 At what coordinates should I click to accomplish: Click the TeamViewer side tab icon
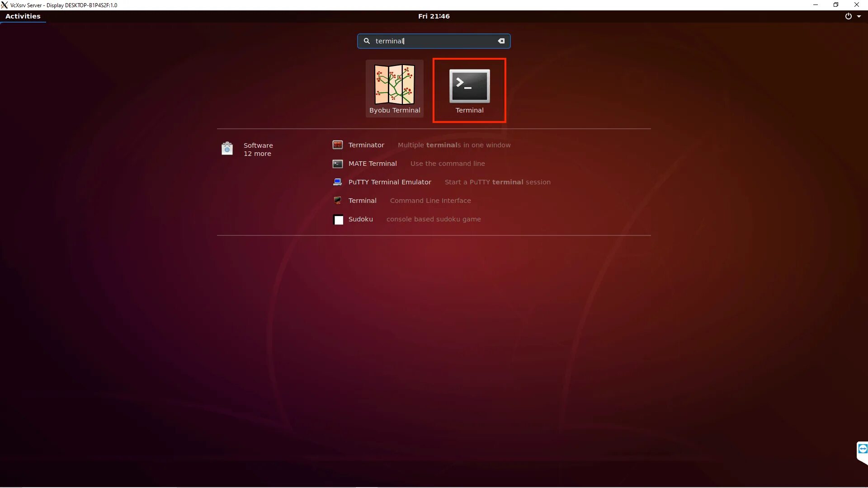pos(862,449)
